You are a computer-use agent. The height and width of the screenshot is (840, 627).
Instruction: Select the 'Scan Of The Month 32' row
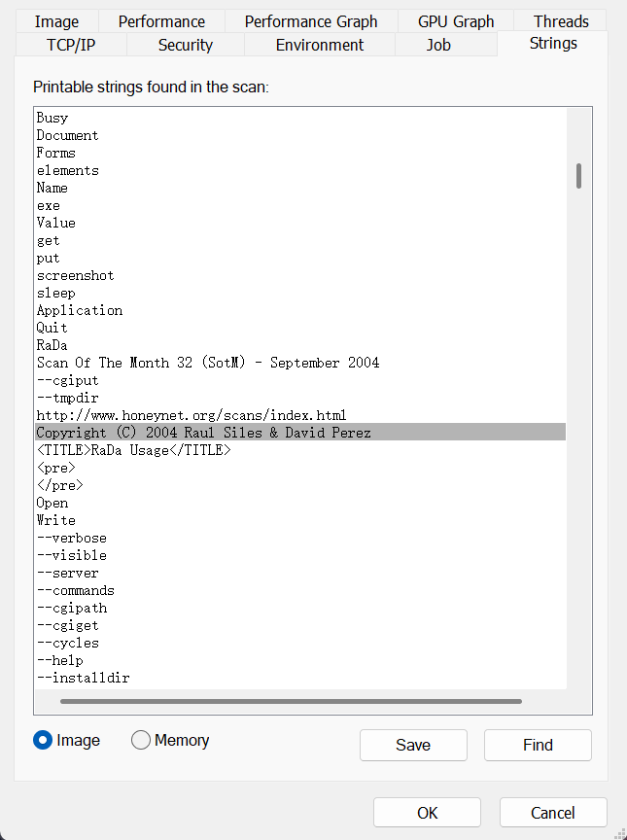click(300, 363)
